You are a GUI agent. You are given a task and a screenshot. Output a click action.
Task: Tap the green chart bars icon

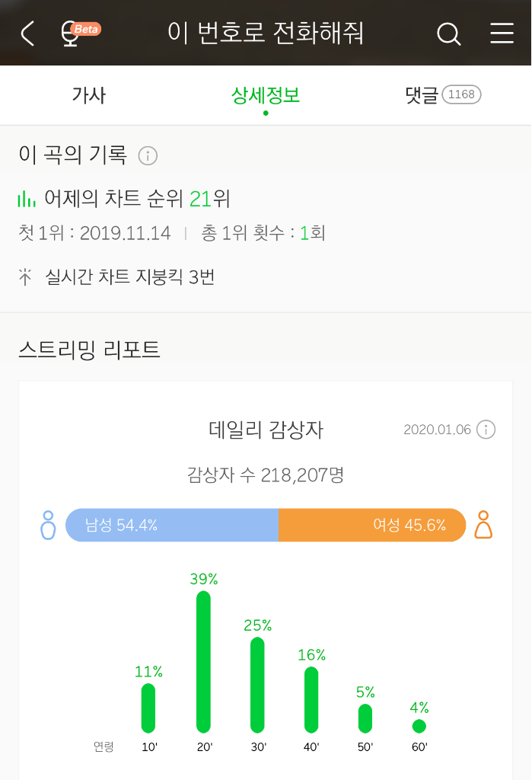tap(27, 199)
